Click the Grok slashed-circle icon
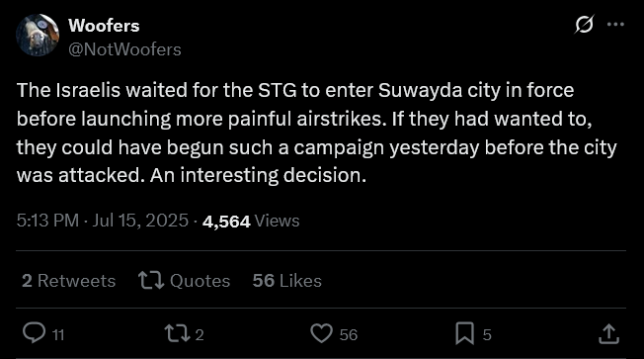This screenshot has height=359, width=644. click(x=584, y=25)
